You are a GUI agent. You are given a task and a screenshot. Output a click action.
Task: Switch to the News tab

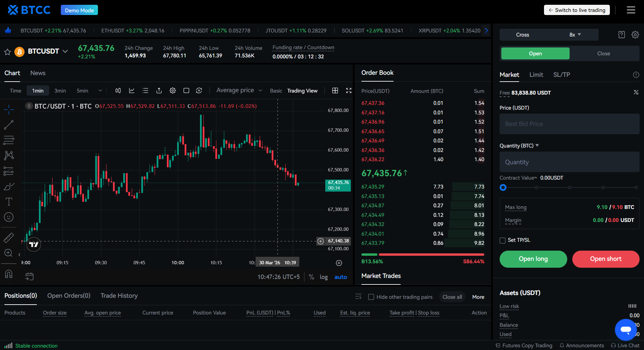pyautogui.click(x=38, y=73)
